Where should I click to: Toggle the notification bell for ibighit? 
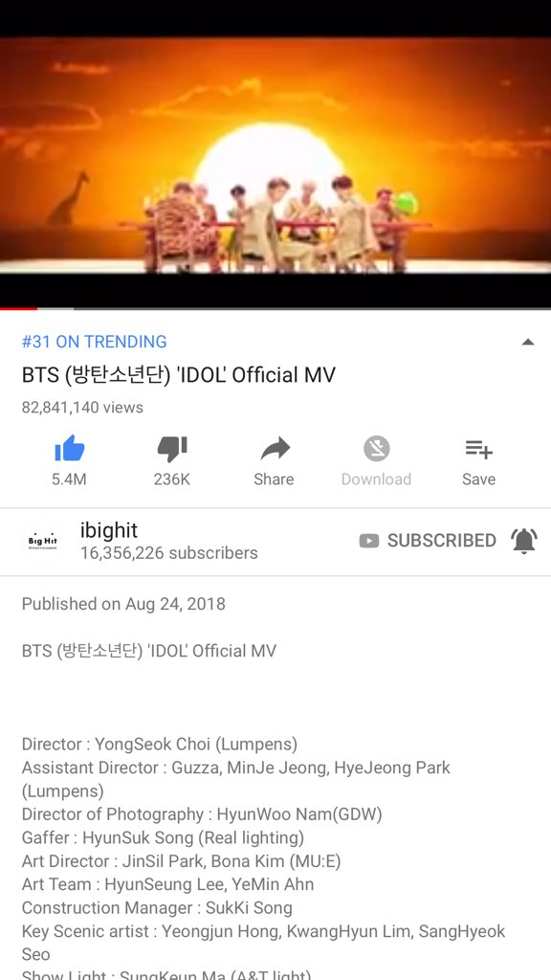pos(523,541)
